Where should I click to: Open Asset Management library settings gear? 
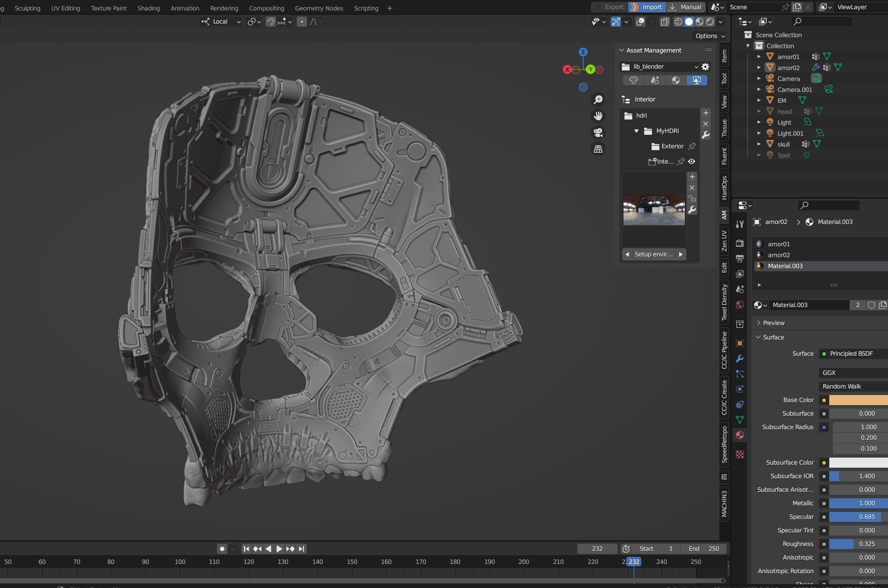point(705,66)
